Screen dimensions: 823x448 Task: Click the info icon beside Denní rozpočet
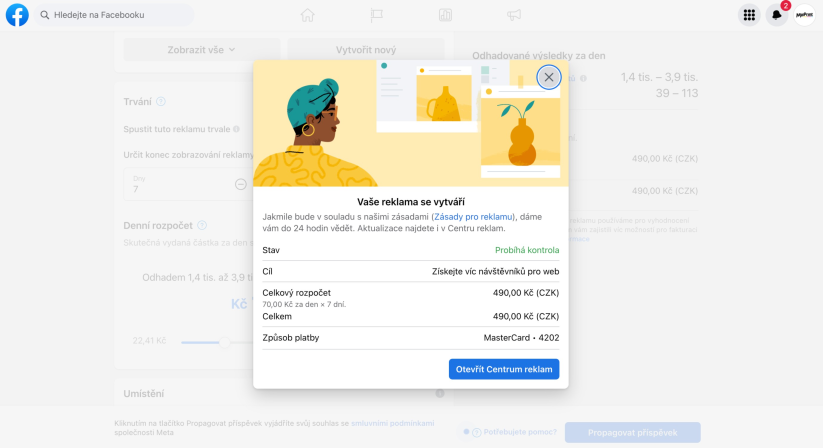[x=202, y=226]
